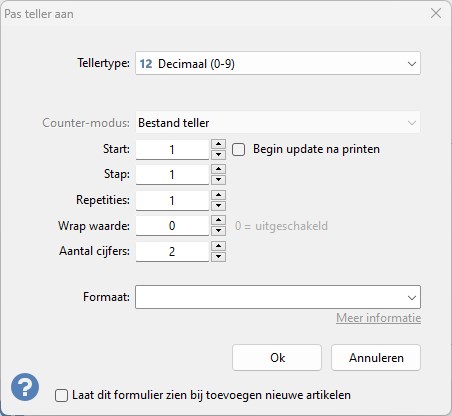Check Laat dit formulier zien bij toevoegen
Viewport: 452px width, 416px height.
click(x=61, y=396)
